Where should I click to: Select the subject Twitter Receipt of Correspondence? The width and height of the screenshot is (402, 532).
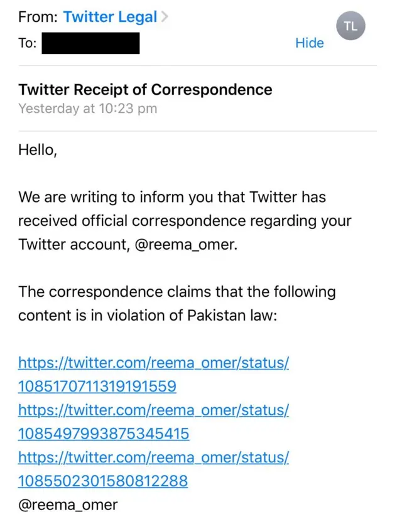[145, 90]
